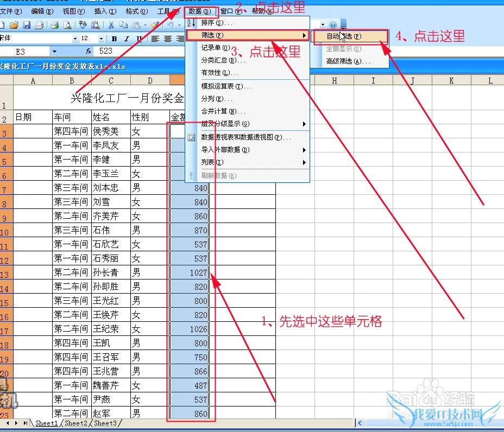
Task: Click the Copy icon
Action: [x=123, y=25]
